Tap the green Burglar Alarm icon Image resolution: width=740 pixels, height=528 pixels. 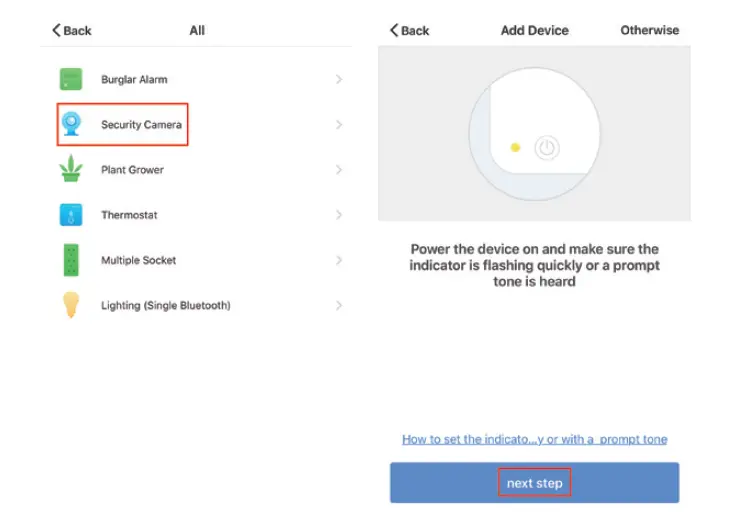(x=71, y=79)
